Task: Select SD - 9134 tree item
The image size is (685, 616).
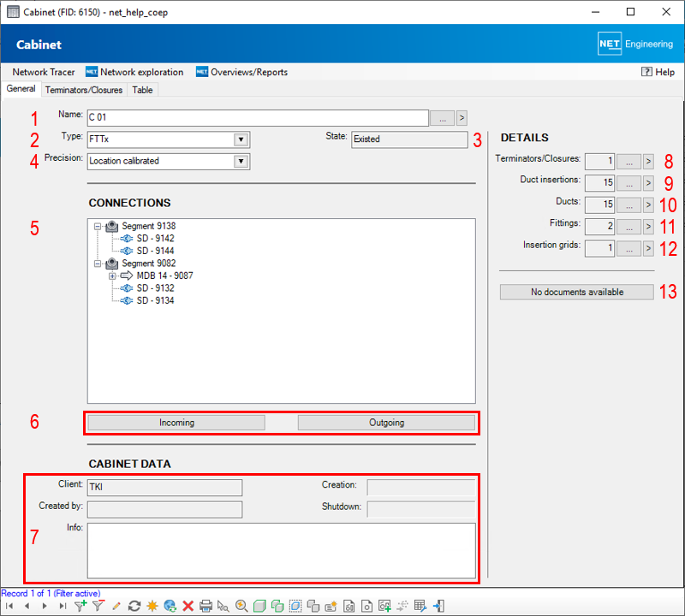Action: [155, 301]
